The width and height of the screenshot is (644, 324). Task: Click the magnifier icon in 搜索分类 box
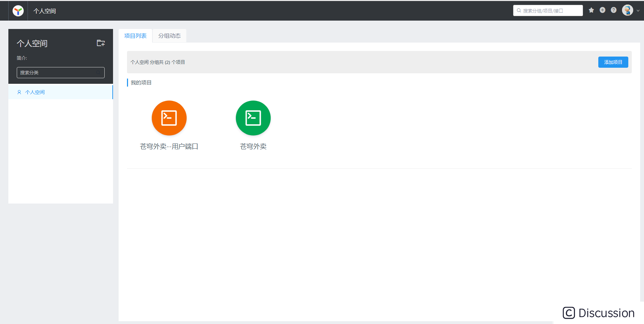(98, 73)
